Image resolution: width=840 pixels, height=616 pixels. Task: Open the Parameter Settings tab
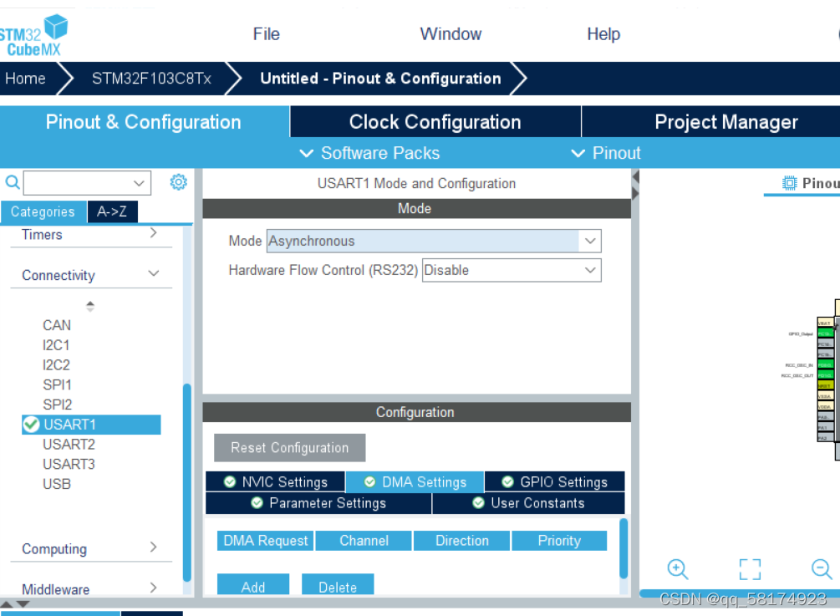318,503
